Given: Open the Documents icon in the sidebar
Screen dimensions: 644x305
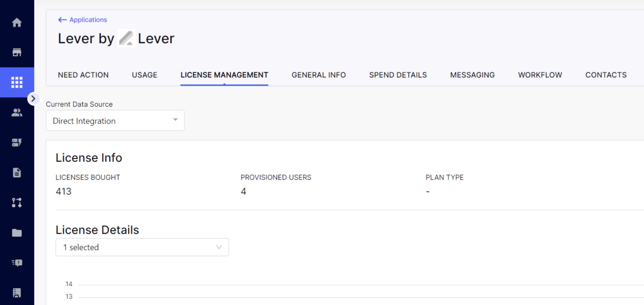Looking at the screenshot, I should [x=17, y=172].
